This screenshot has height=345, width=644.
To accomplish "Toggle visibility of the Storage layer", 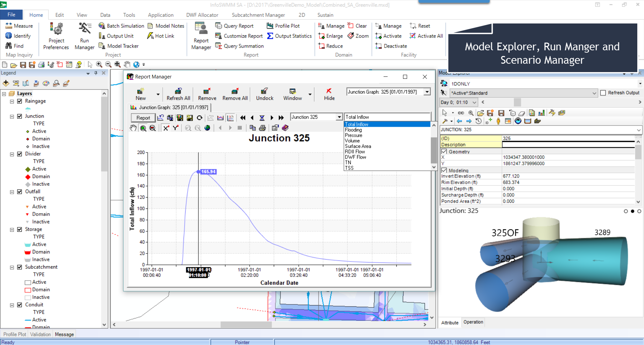I will pos(20,229).
